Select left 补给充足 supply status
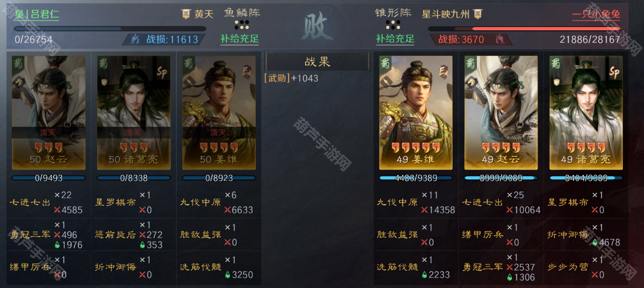The height and width of the screenshot is (288, 644). (x=240, y=40)
